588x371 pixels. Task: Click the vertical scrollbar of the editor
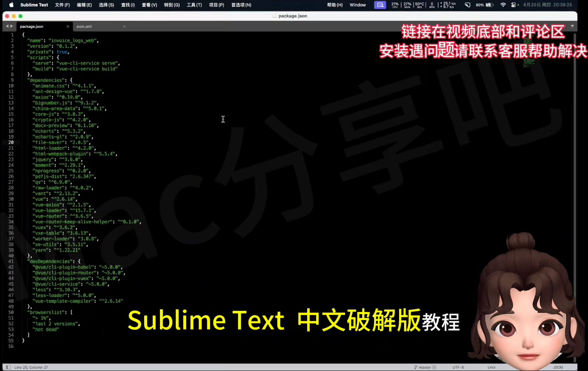coord(575,198)
